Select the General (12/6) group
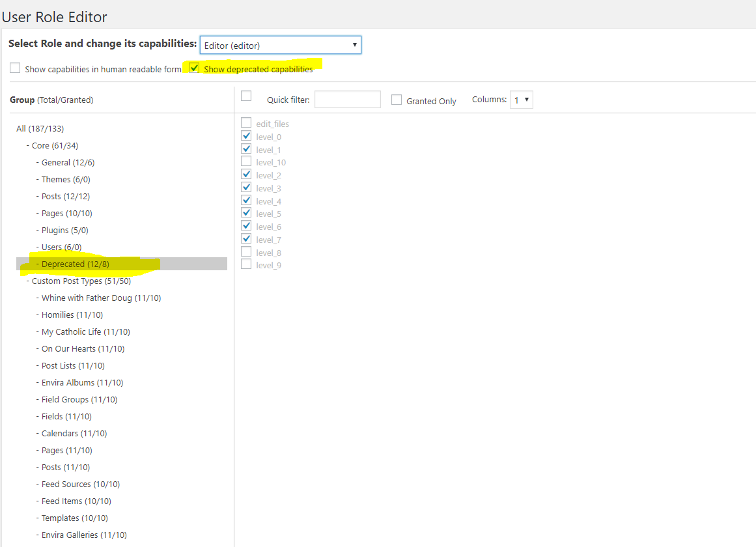Screen dimensions: 756x547 point(68,163)
